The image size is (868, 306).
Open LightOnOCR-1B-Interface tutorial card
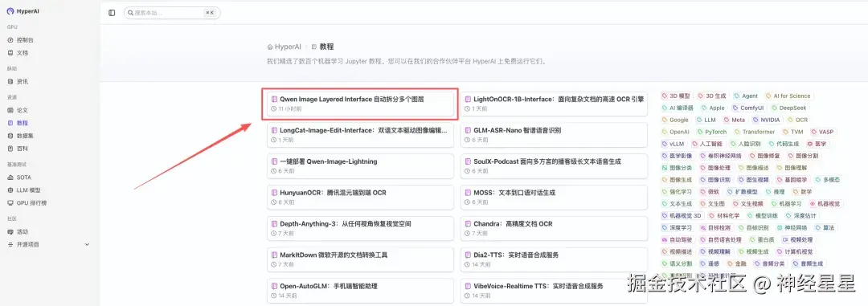click(x=554, y=104)
